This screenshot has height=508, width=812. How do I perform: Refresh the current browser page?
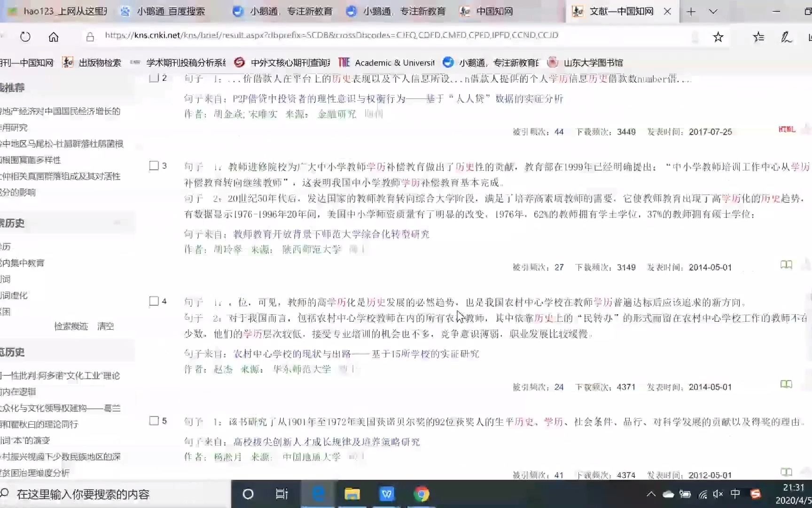[25, 37]
